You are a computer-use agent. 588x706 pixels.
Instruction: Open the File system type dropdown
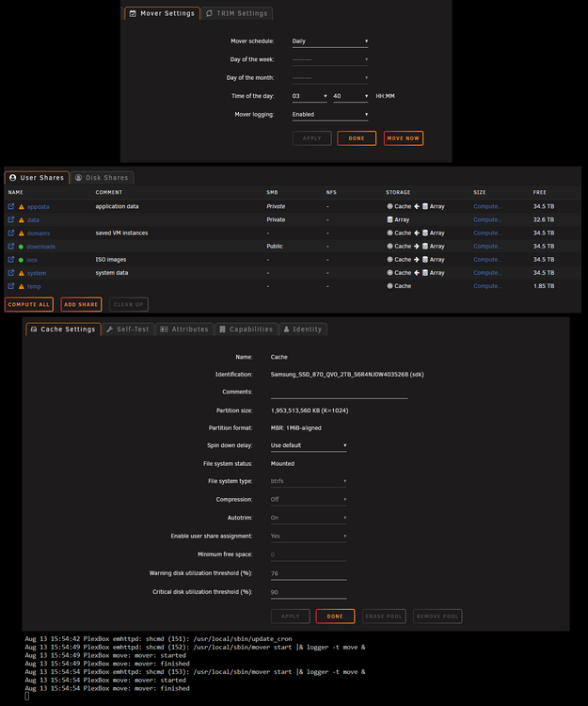tap(309, 481)
